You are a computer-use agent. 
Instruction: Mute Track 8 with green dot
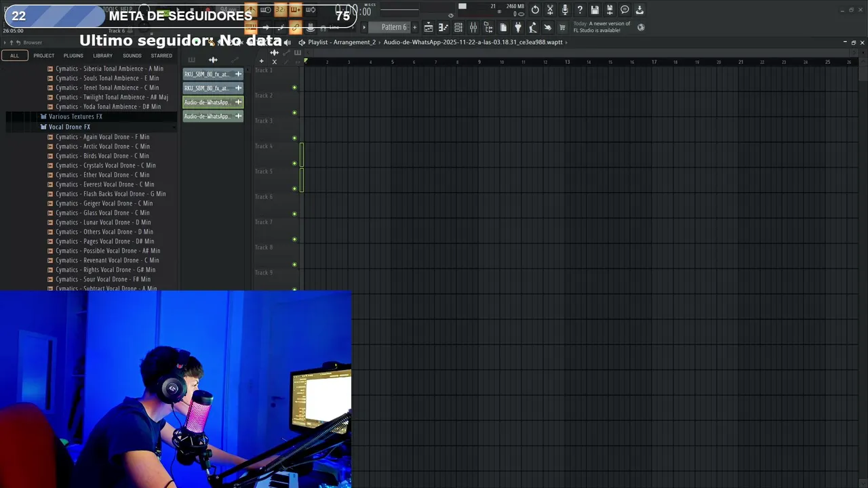[294, 264]
